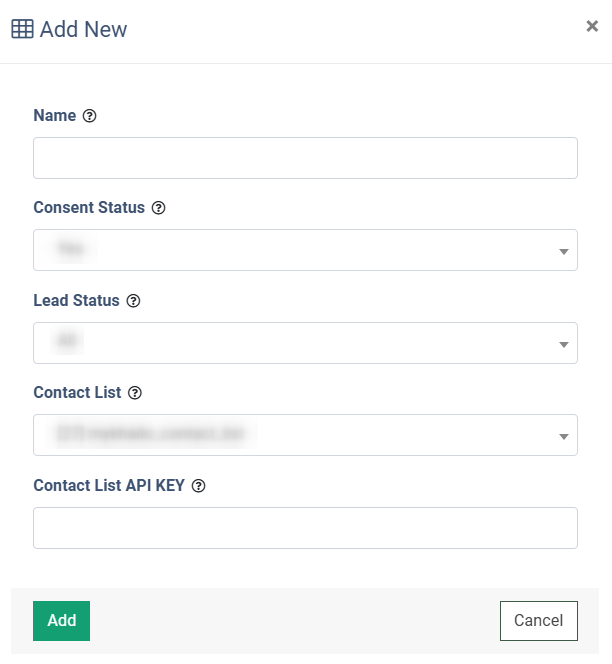The height and width of the screenshot is (664, 612).
Task: Click the Add New dialog title
Action: pyautogui.click(x=83, y=29)
